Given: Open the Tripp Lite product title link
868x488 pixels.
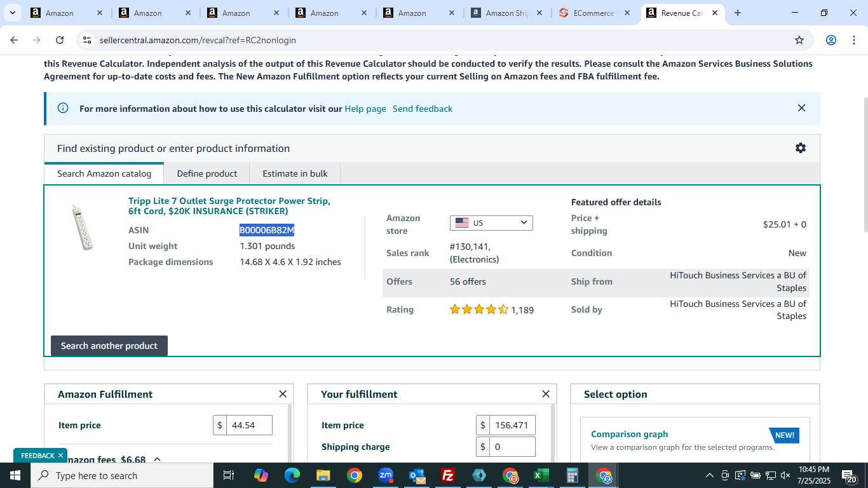Looking at the screenshot, I should 229,206.
